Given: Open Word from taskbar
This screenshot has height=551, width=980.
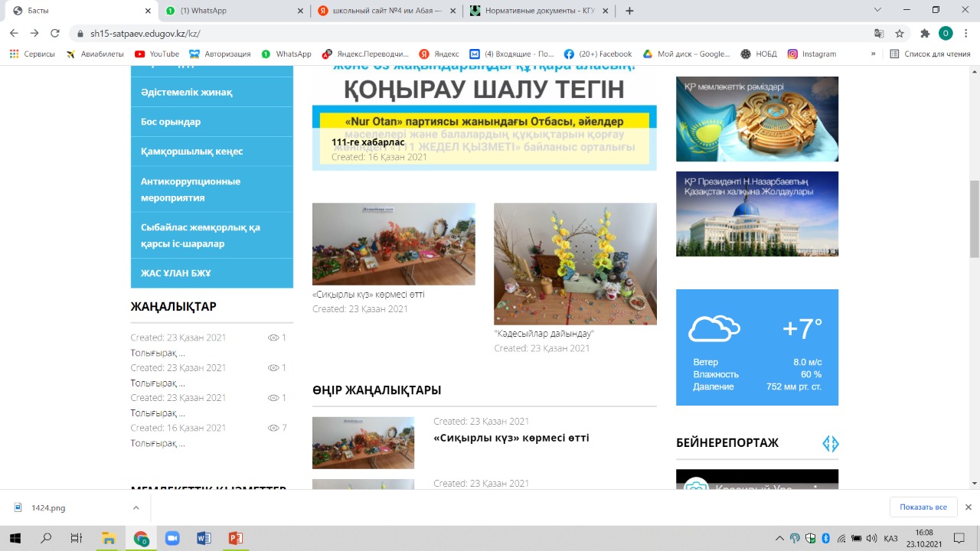Looking at the screenshot, I should [x=204, y=539].
